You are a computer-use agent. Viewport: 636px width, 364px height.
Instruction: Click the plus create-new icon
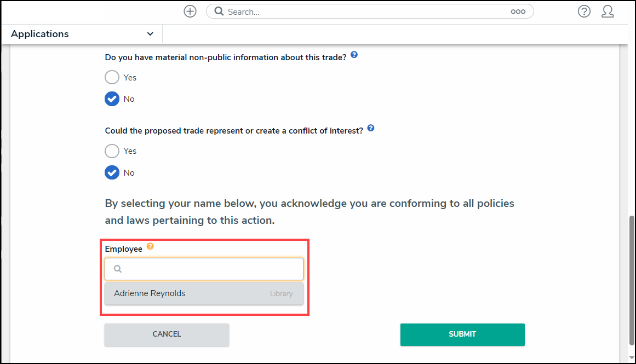click(x=190, y=11)
